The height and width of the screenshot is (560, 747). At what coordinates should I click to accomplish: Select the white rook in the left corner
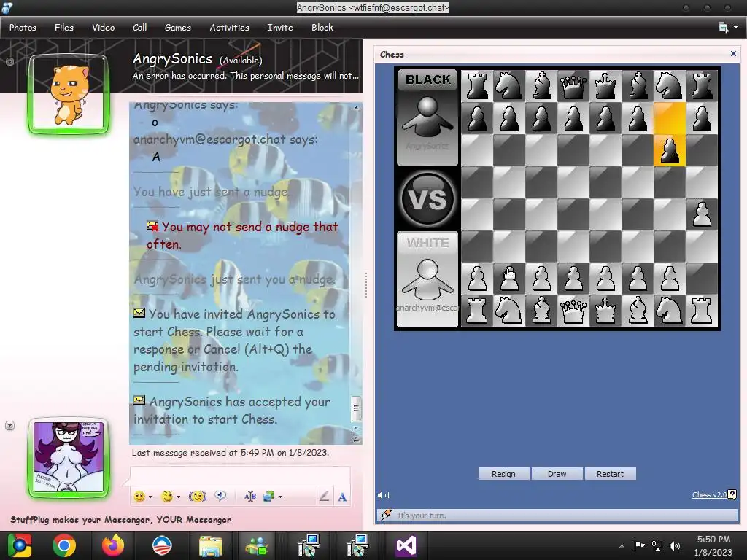coord(477,311)
